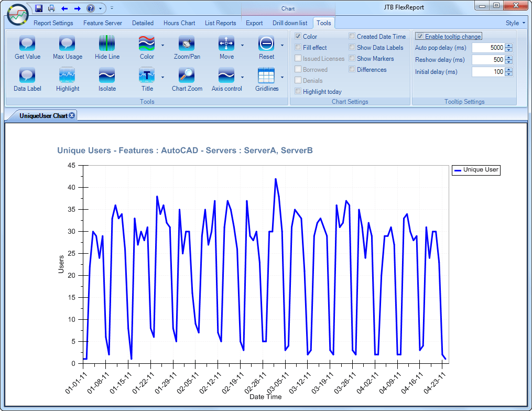Go forward with the right arrow icon
This screenshot has height=411, width=532.
(x=78, y=8)
